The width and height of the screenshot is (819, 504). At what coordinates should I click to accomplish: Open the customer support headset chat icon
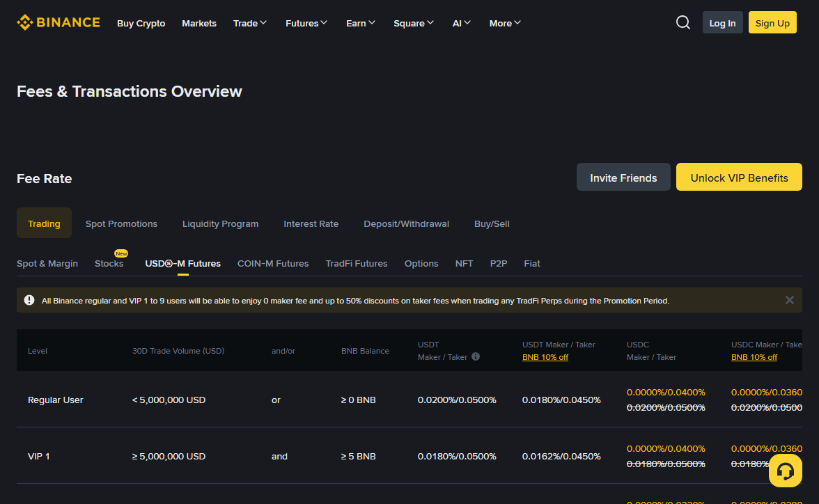point(785,471)
